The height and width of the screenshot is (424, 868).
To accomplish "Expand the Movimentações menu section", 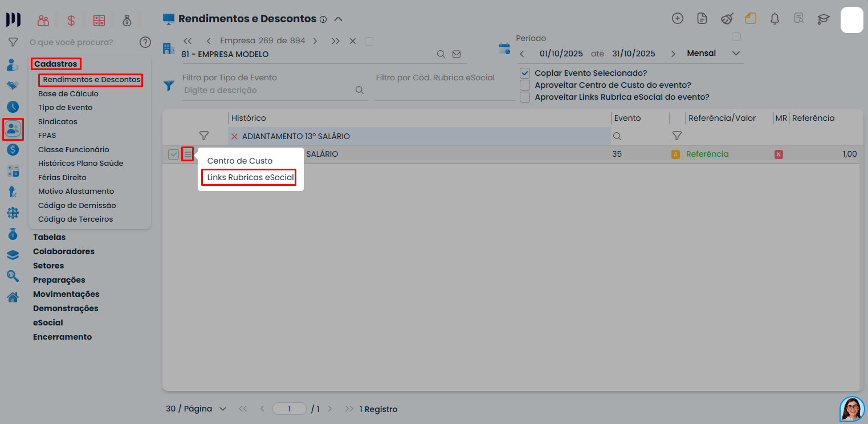I will click(x=66, y=294).
